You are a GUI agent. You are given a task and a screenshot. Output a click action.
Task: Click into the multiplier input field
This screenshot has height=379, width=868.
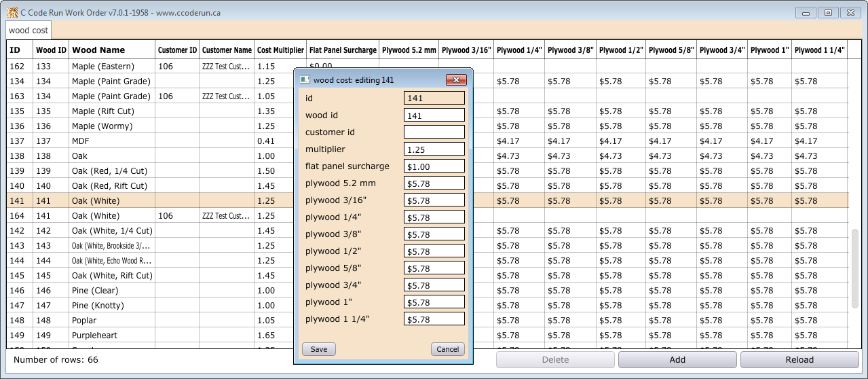point(434,149)
